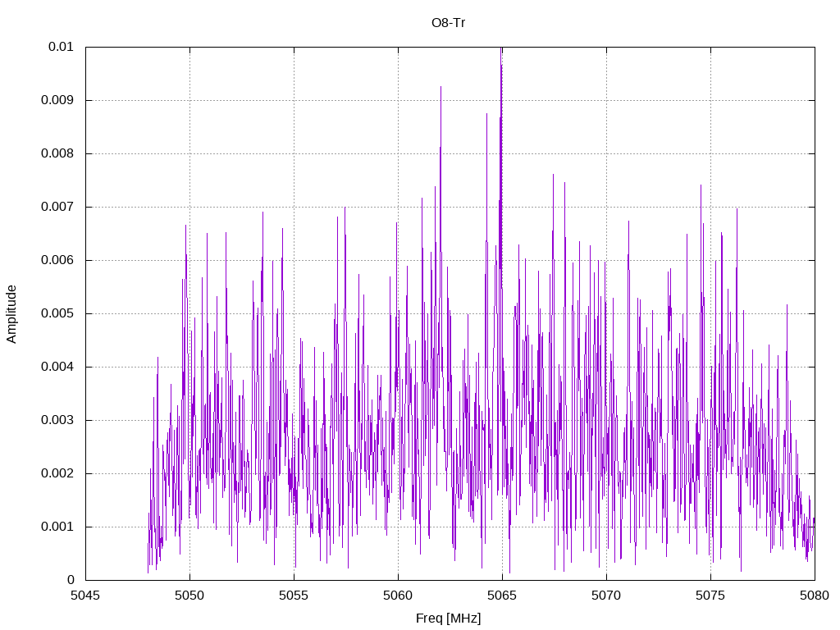Click the x-axis tick label 5050

pyautogui.click(x=189, y=596)
